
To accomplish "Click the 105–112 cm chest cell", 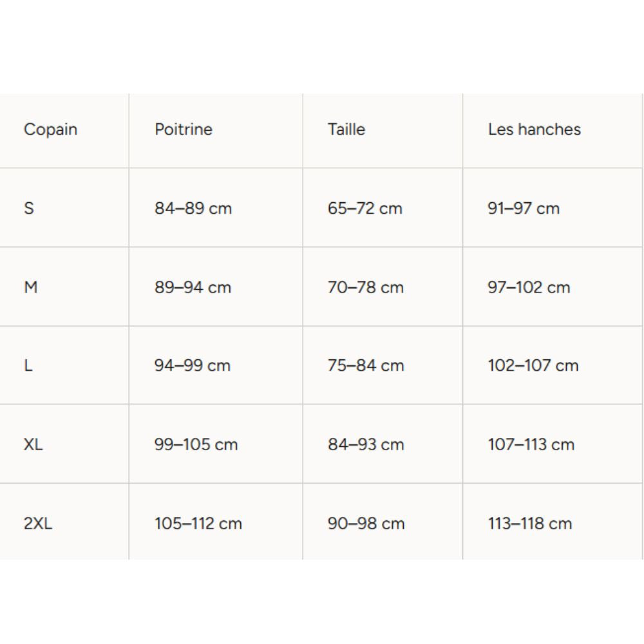I will pyautogui.click(x=198, y=524).
